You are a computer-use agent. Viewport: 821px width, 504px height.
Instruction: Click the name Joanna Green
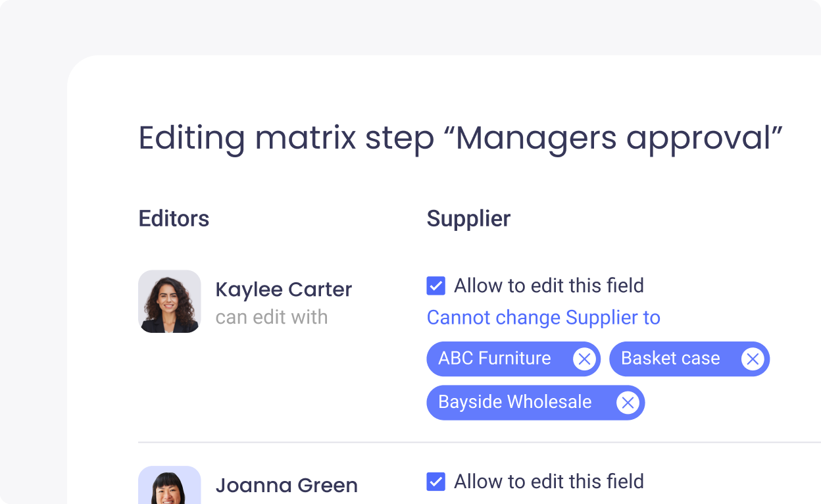coord(286,485)
